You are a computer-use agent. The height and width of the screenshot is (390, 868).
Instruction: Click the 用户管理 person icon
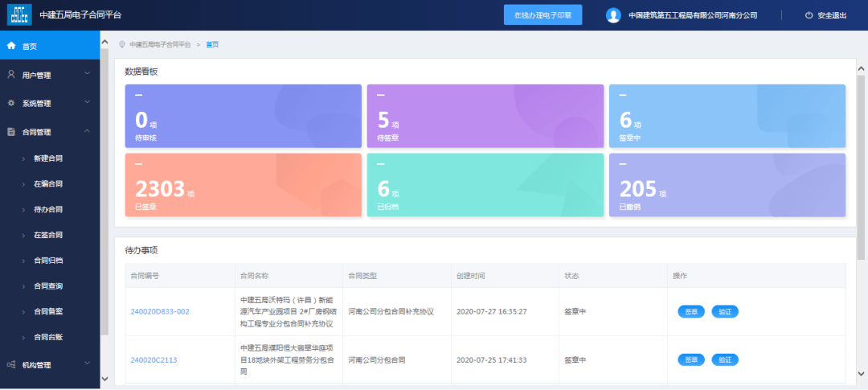click(11, 75)
